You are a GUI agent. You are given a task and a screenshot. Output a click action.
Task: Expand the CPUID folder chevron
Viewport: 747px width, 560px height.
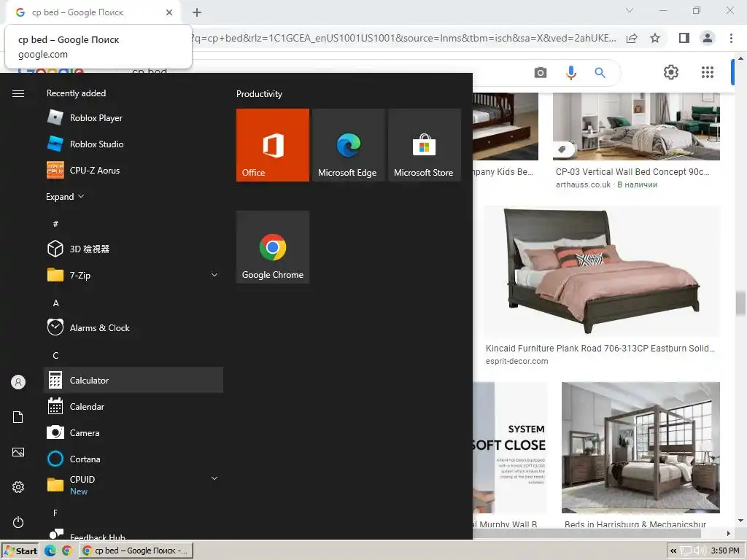tap(214, 478)
